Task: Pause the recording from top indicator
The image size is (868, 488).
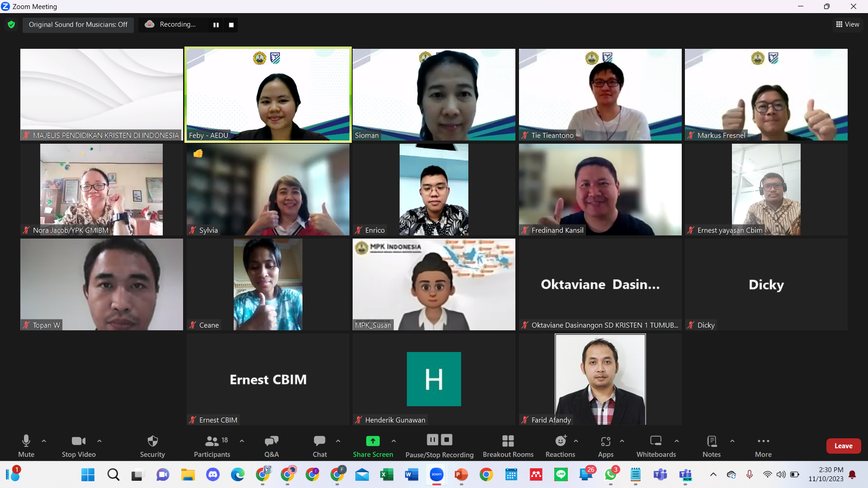Action: 216,25
